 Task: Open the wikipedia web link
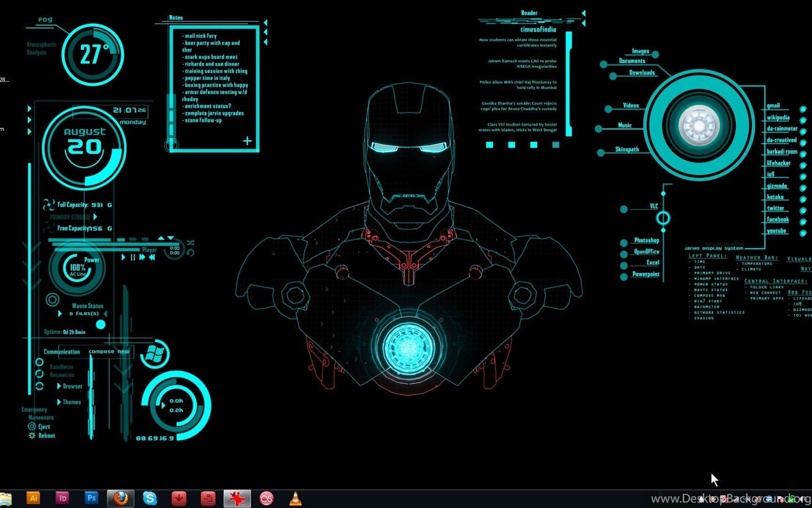click(778, 118)
